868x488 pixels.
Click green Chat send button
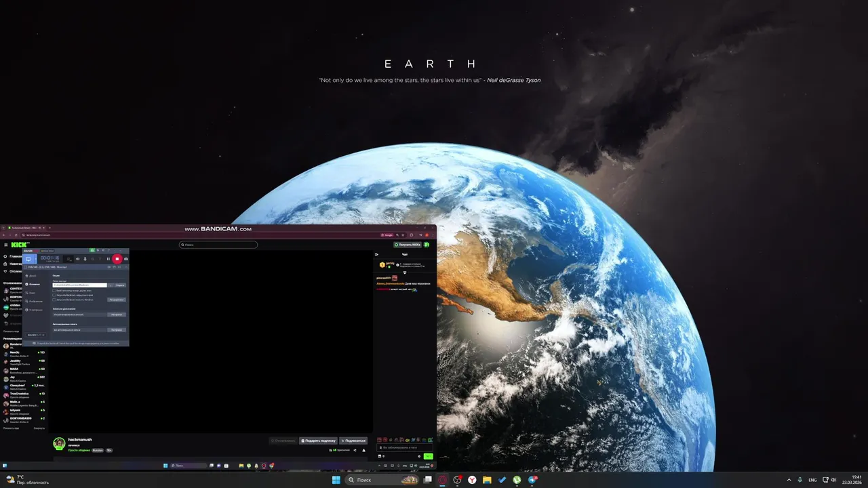pos(429,456)
